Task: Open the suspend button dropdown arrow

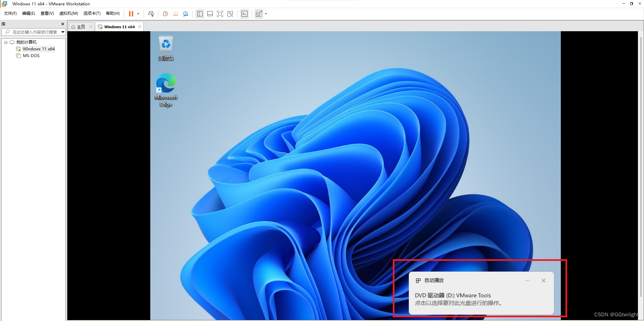Action: pos(138,14)
